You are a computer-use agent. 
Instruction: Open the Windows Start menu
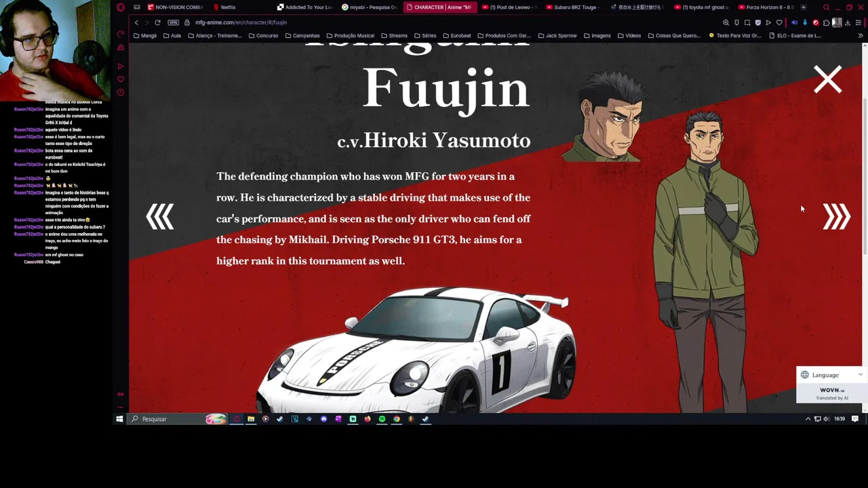click(119, 419)
